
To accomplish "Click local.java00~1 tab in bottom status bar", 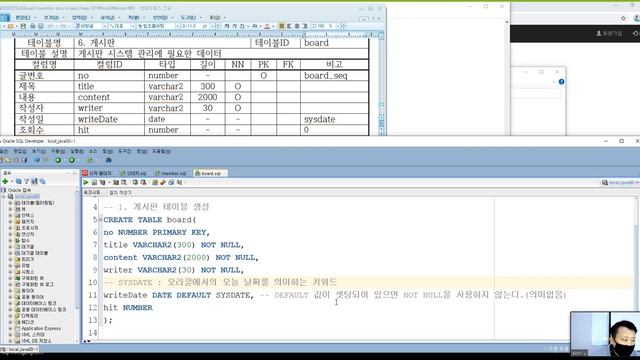I will coord(20,349).
